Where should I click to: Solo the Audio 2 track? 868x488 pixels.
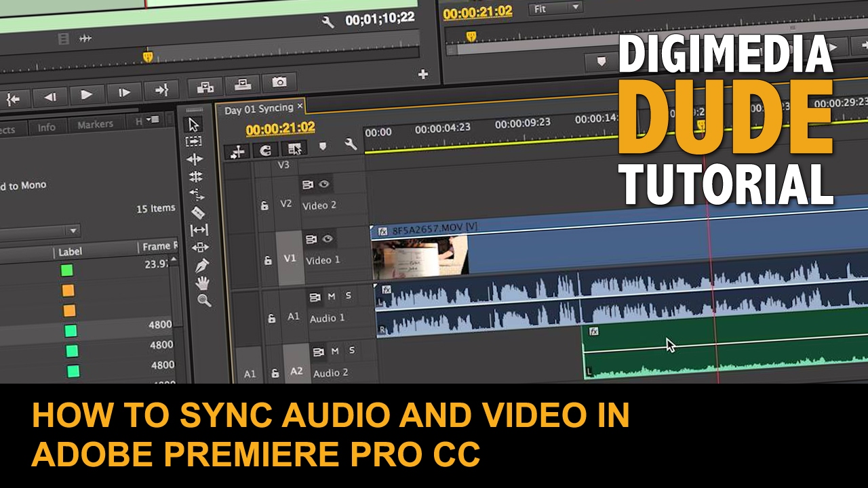[352, 350]
